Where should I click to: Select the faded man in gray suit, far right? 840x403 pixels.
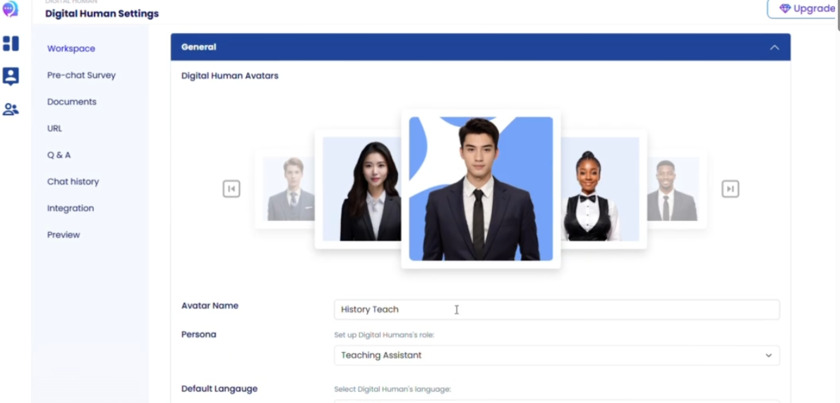[673, 189]
